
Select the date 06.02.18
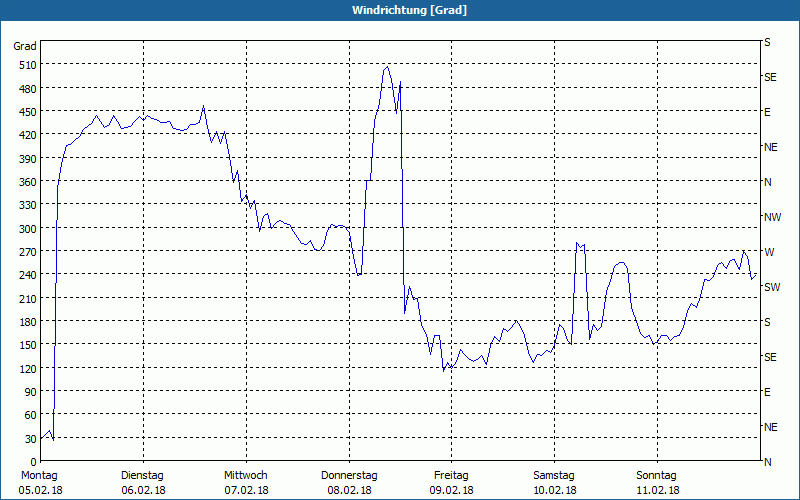(143, 491)
